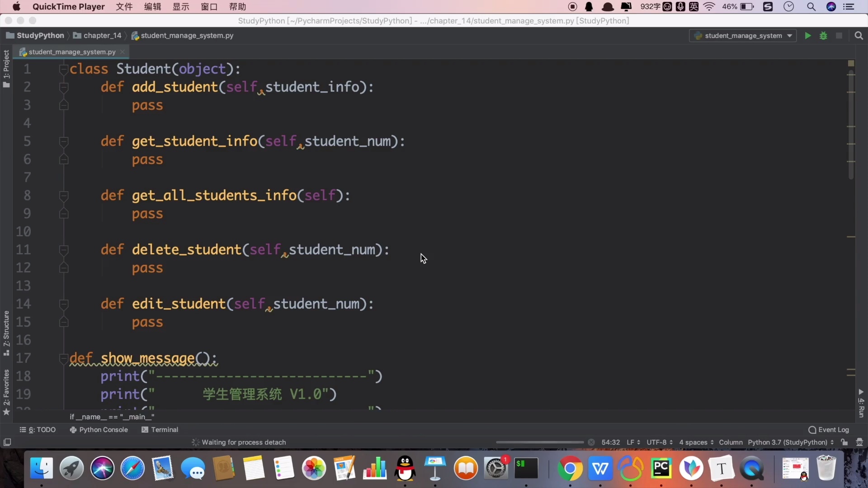This screenshot has height=488, width=868.
Task: Open the Event Log panel
Action: coord(829,430)
